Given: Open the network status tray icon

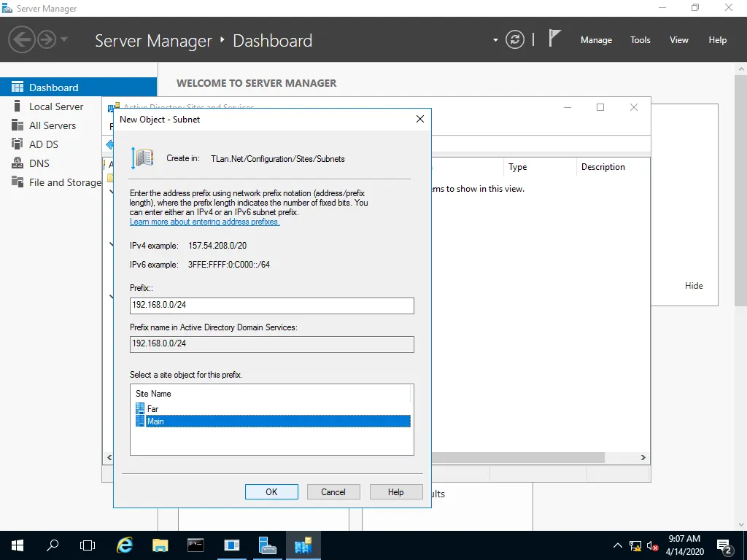Looking at the screenshot, I should [x=635, y=545].
